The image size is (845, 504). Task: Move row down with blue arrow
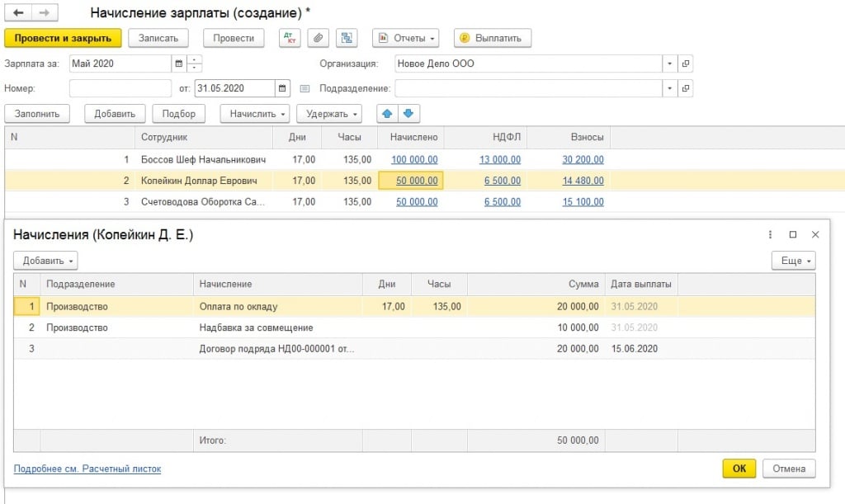pyautogui.click(x=409, y=114)
